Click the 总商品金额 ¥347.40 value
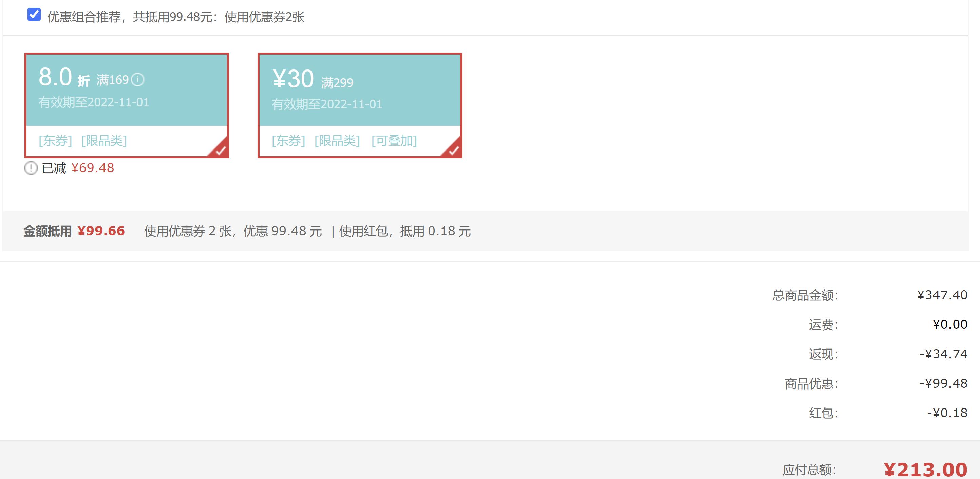The image size is (980, 479). coord(942,295)
